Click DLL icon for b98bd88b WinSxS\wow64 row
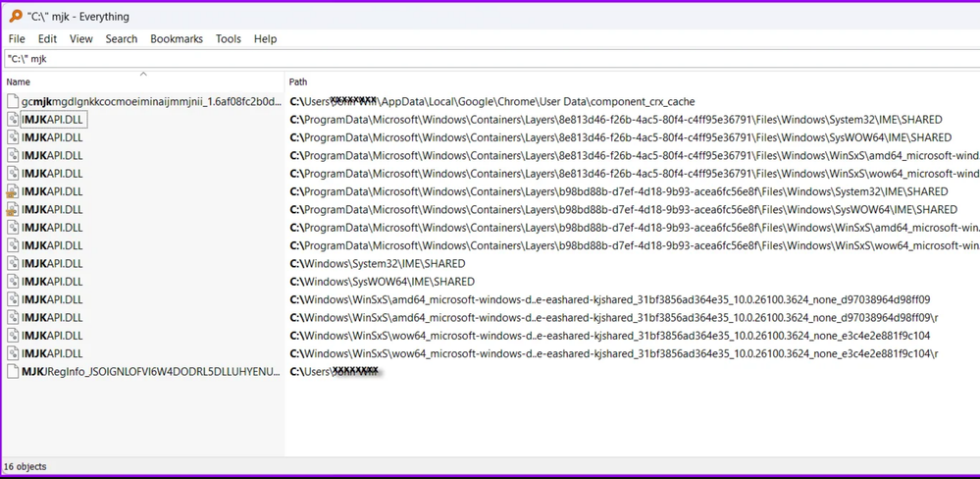Viewport: 980px width, 479px height. 13,245
